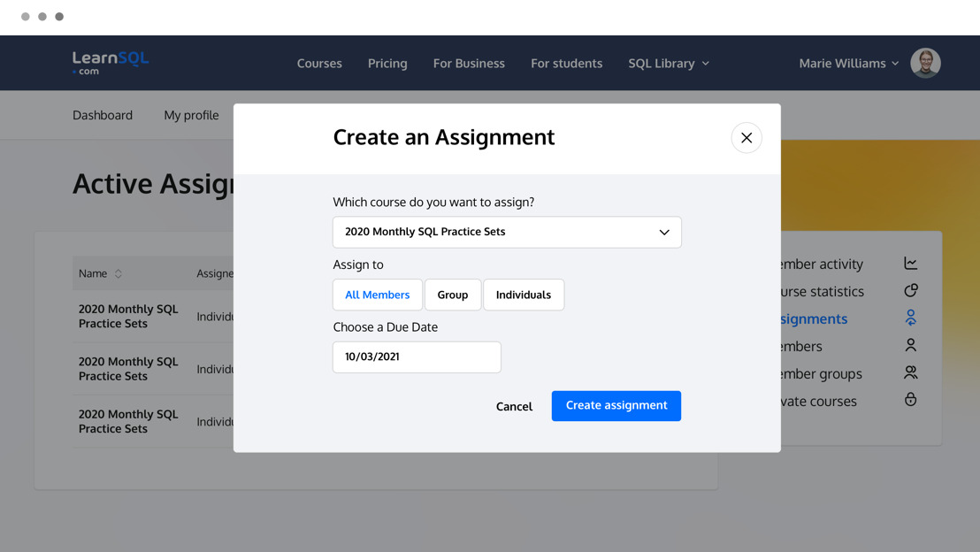
Task: Switch assignment target to Group
Action: pyautogui.click(x=453, y=294)
